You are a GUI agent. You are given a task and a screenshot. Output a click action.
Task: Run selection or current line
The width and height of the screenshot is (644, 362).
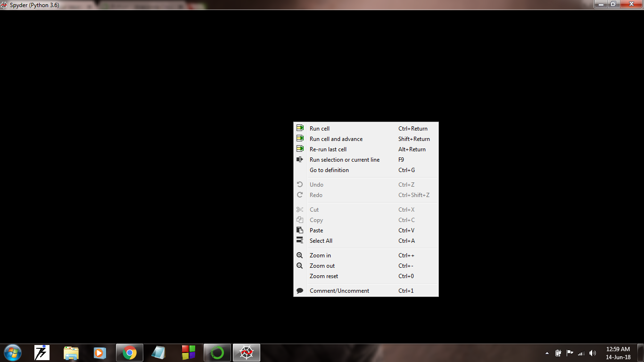click(366, 159)
